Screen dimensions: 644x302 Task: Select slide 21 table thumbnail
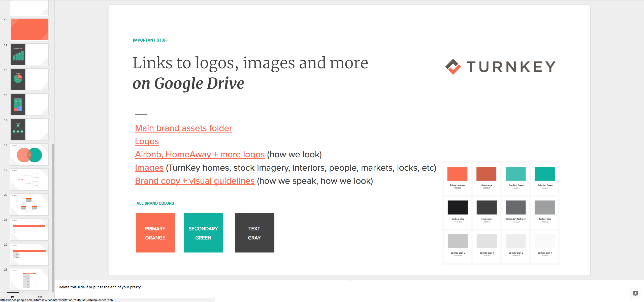coord(29,229)
